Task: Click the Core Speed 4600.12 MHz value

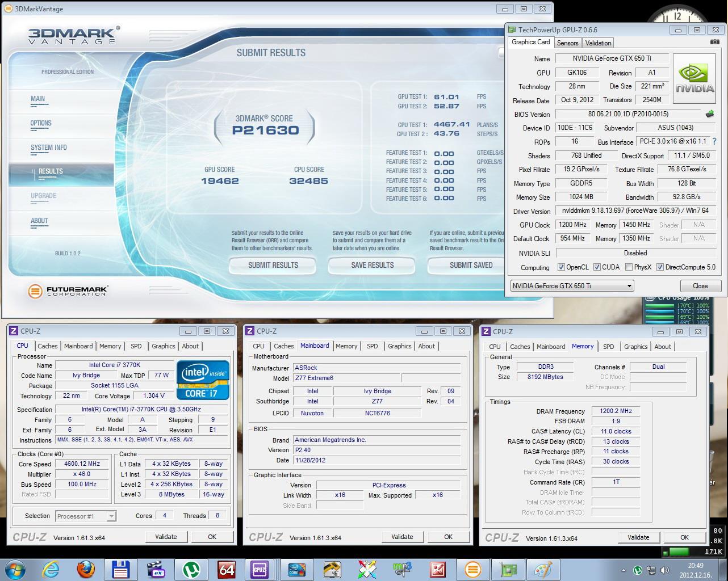Action: tap(82, 464)
